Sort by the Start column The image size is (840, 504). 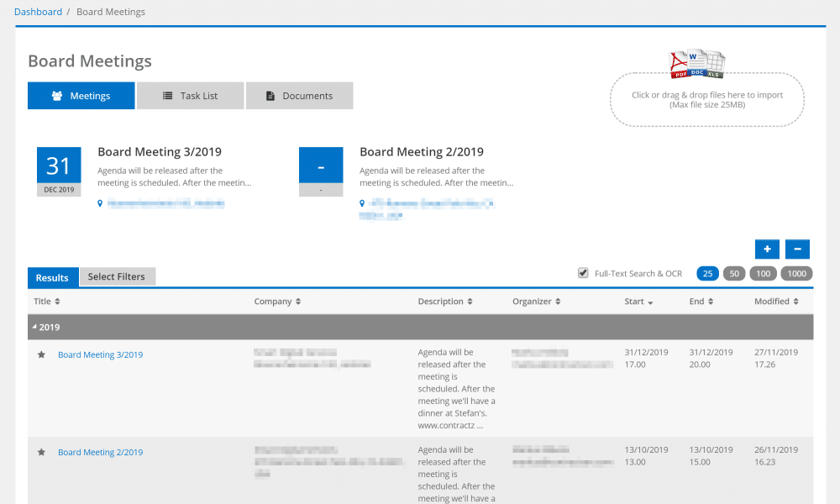pyautogui.click(x=638, y=302)
